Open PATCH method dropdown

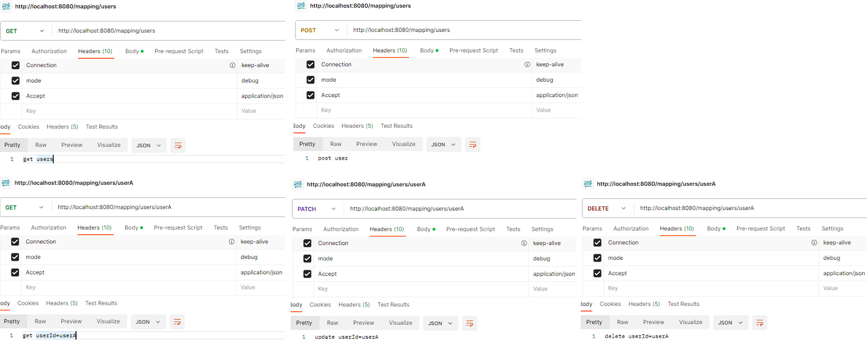point(317,209)
